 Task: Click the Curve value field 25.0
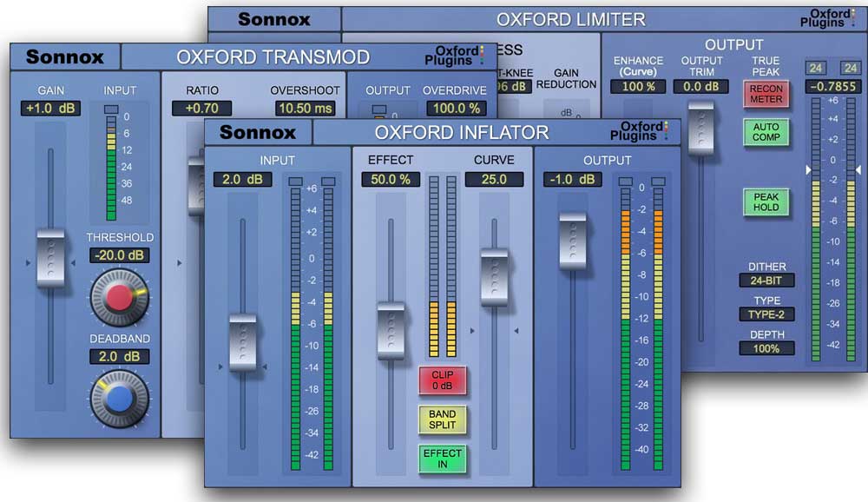pos(495,180)
